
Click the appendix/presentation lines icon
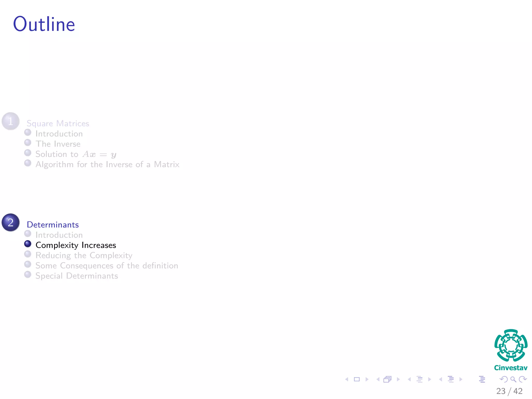tap(482, 380)
